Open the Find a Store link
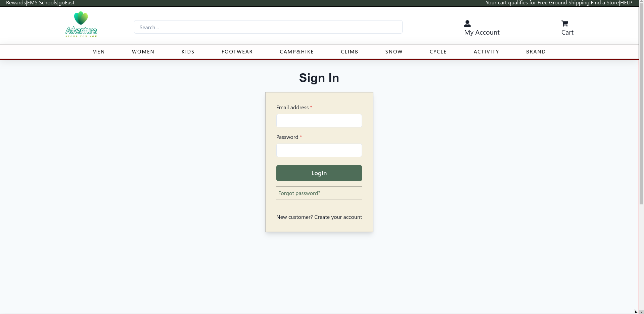The image size is (644, 314). pos(605,3)
